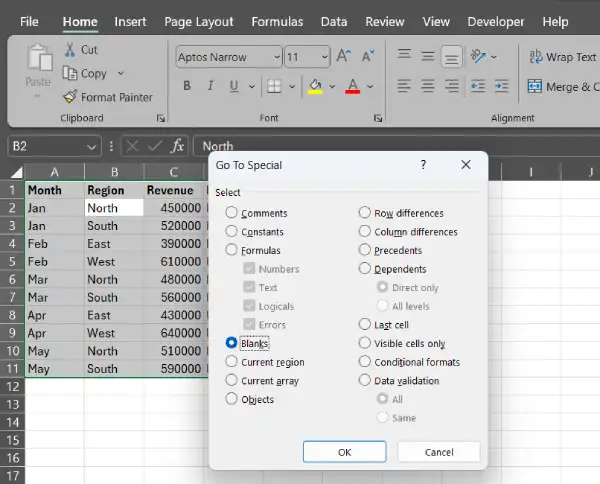Click Decrease Indent icon

coord(478,86)
